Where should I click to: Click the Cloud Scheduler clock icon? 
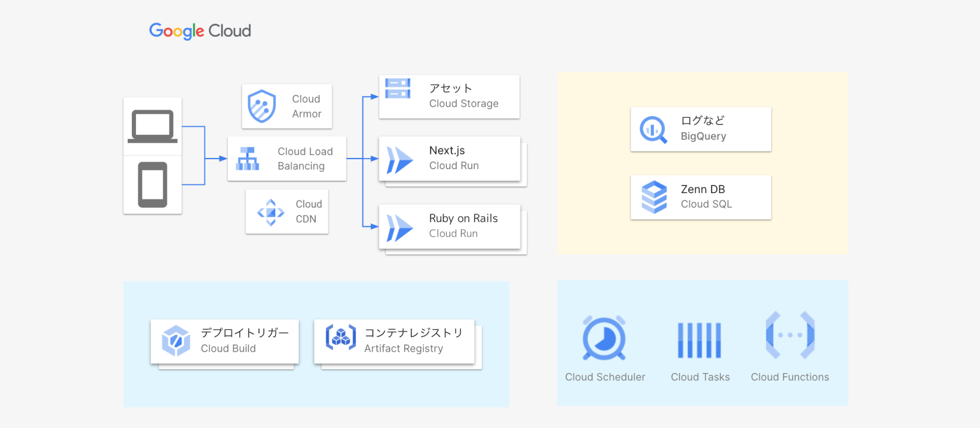click(x=604, y=338)
